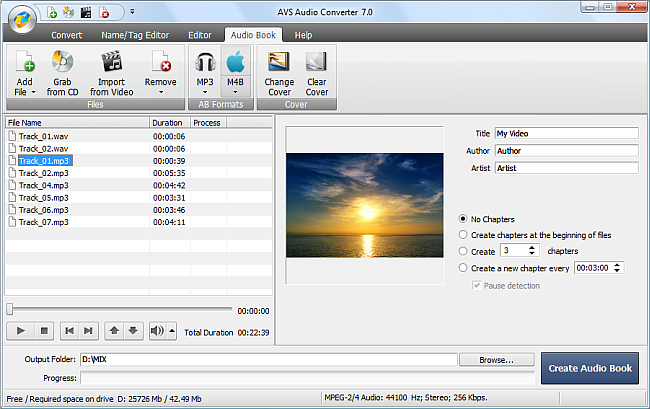Decrease the chapter interval 00:03:00
Screen dimensions: 650x409
tap(617, 271)
